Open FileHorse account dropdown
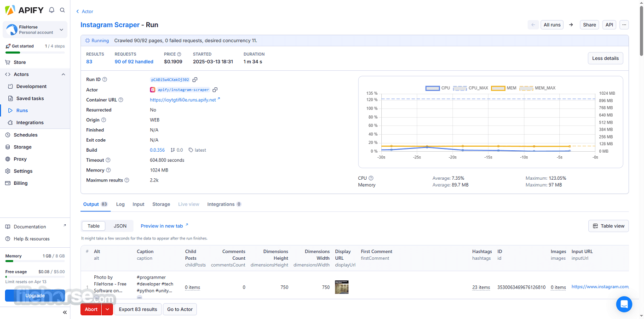Viewport: 644px width, 319px height. coord(35,30)
